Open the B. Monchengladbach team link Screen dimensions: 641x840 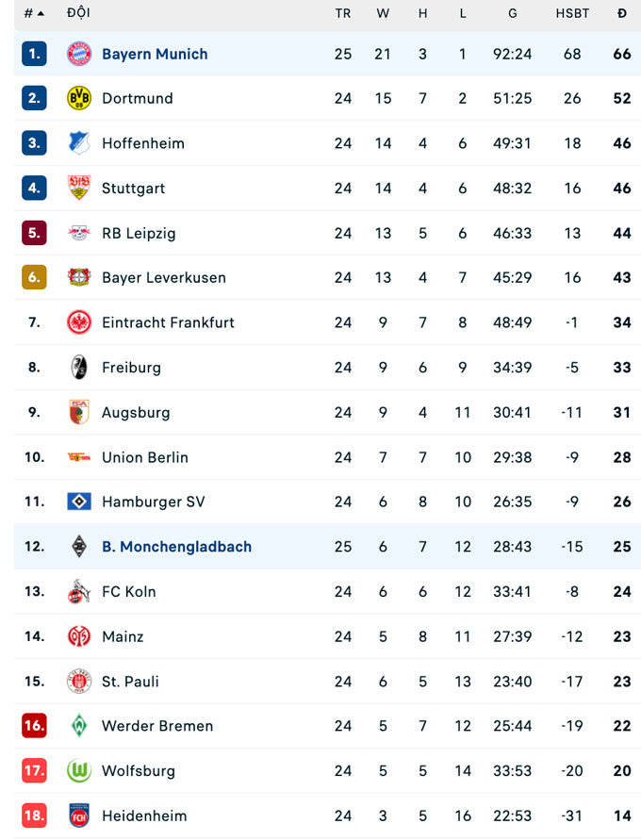176,547
